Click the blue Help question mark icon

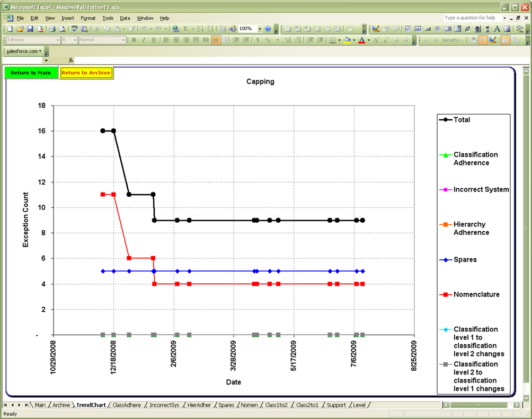tap(268, 29)
